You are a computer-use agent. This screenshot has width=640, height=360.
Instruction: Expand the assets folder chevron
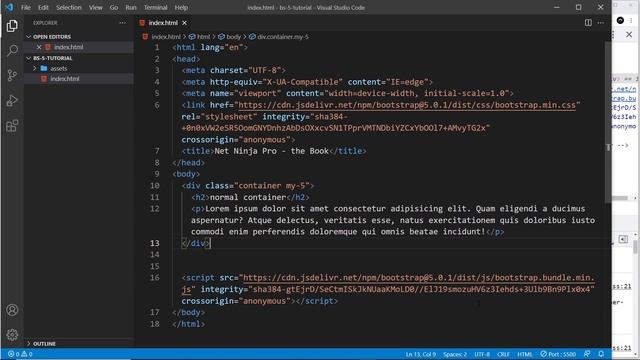35,68
